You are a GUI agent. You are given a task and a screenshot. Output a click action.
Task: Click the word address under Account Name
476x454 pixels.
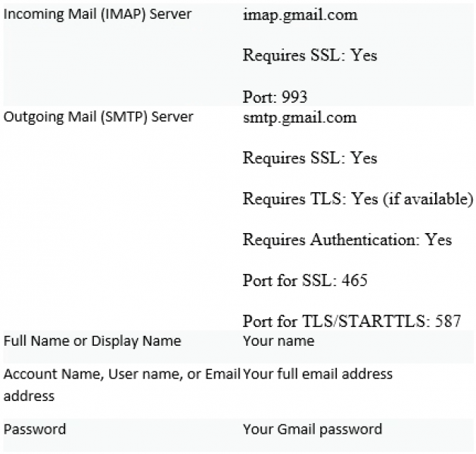tap(29, 396)
